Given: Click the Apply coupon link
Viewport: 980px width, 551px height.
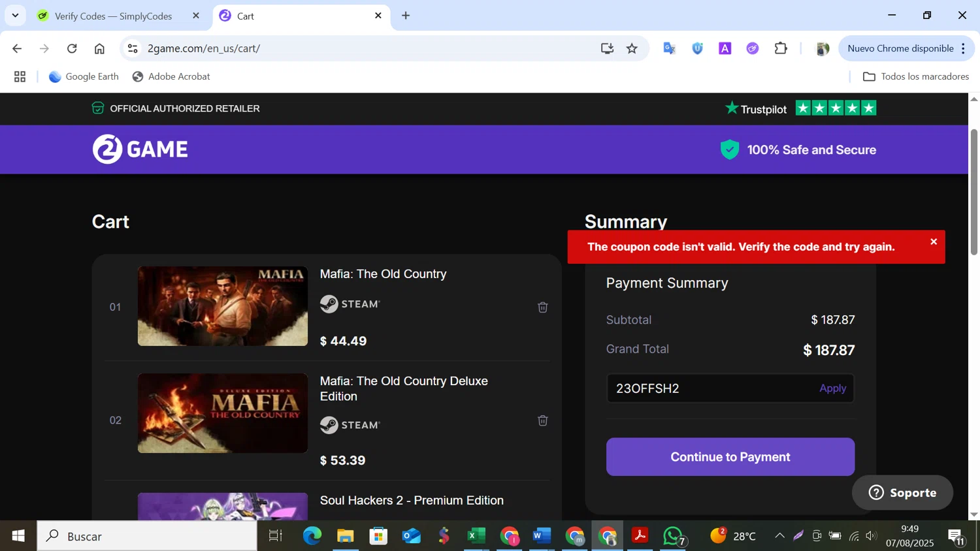Looking at the screenshot, I should (832, 388).
